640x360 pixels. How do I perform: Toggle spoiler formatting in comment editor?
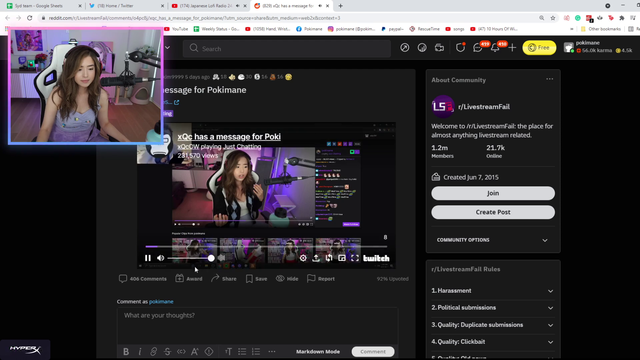[x=209, y=351]
